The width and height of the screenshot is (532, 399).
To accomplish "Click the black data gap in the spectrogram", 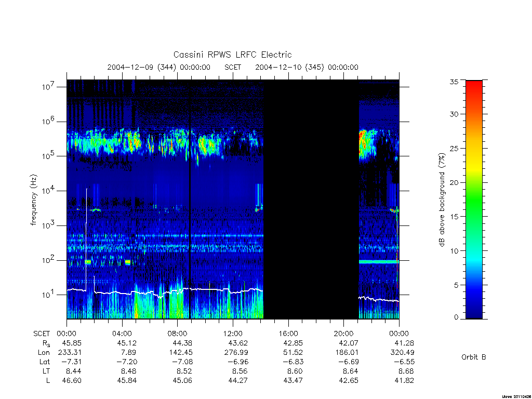I will pos(311,199).
